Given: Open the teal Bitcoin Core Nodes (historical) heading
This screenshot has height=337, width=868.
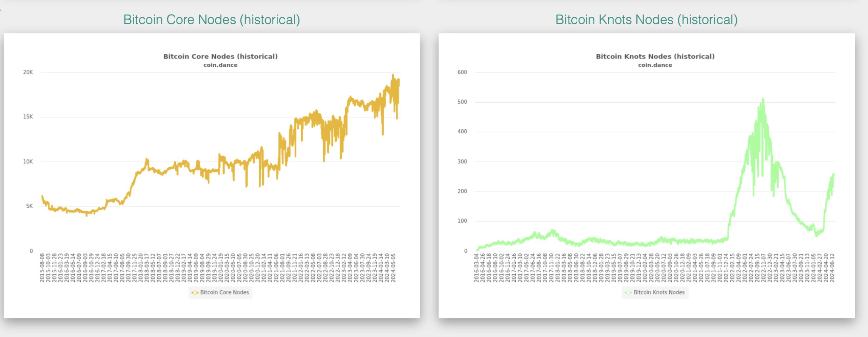Looking at the screenshot, I should (212, 20).
